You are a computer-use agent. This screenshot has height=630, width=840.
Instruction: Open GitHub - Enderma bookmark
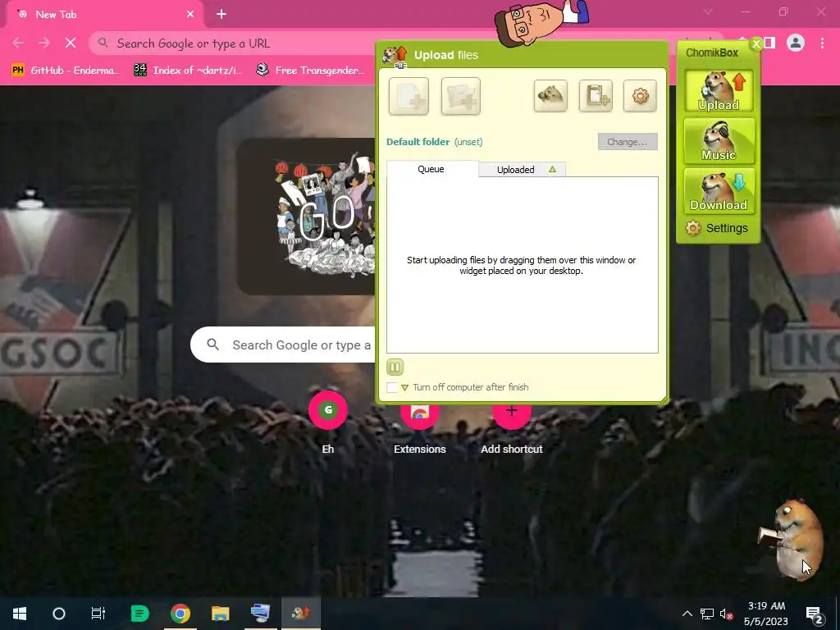(66, 71)
